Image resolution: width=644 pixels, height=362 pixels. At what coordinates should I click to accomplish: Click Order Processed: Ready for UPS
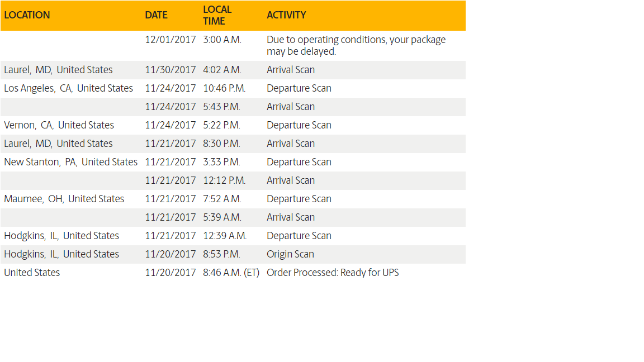point(333,273)
